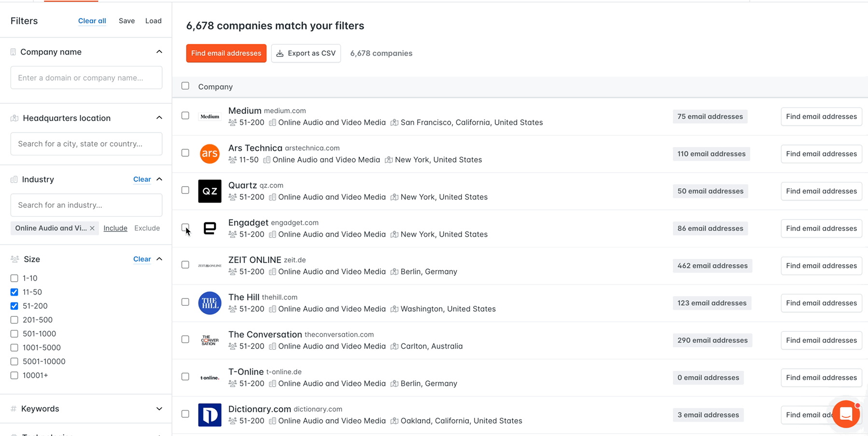Image resolution: width=868 pixels, height=436 pixels.
Task: Open the orange chat support bubble
Action: (846, 414)
